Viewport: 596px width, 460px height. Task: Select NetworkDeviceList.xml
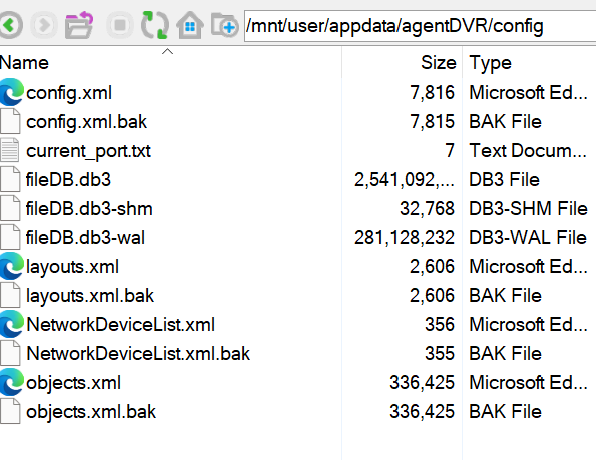click(120, 325)
